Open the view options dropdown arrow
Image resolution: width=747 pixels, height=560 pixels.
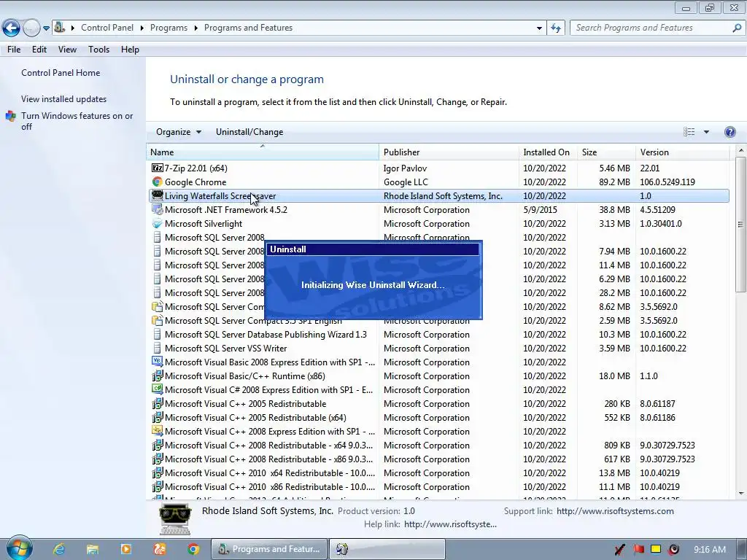click(x=706, y=132)
